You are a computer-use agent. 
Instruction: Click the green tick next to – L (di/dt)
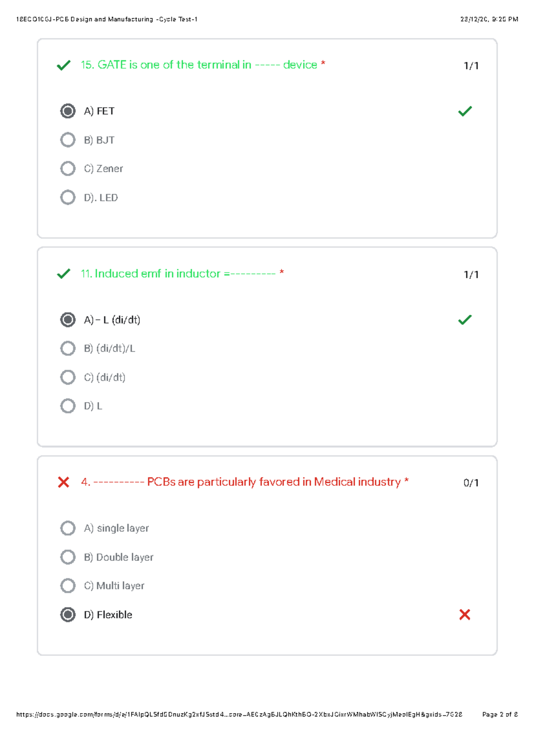coord(465,320)
